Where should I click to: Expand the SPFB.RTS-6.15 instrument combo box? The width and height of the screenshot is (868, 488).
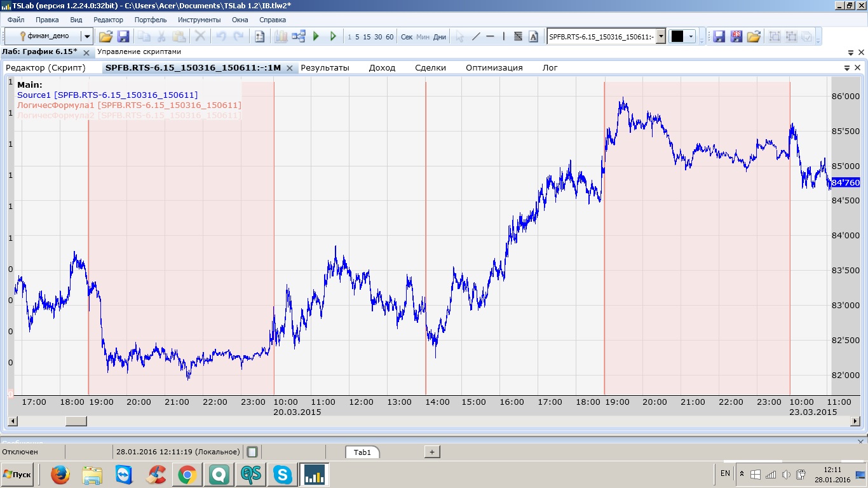click(661, 36)
